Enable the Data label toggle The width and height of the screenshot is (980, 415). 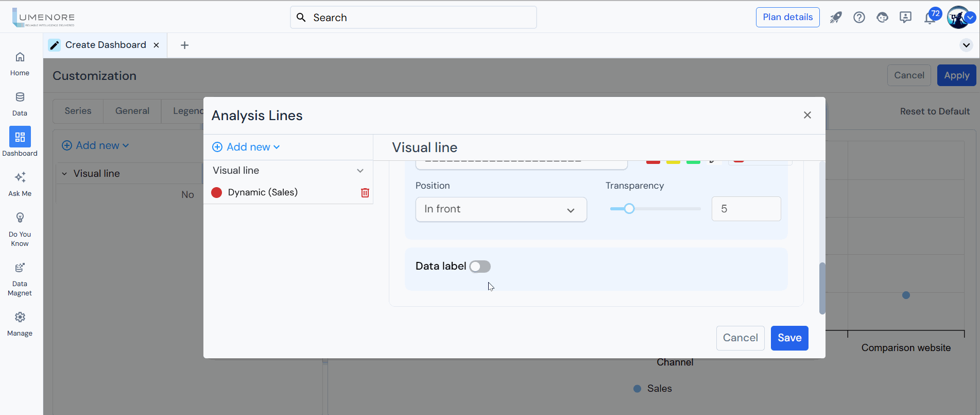tap(480, 267)
